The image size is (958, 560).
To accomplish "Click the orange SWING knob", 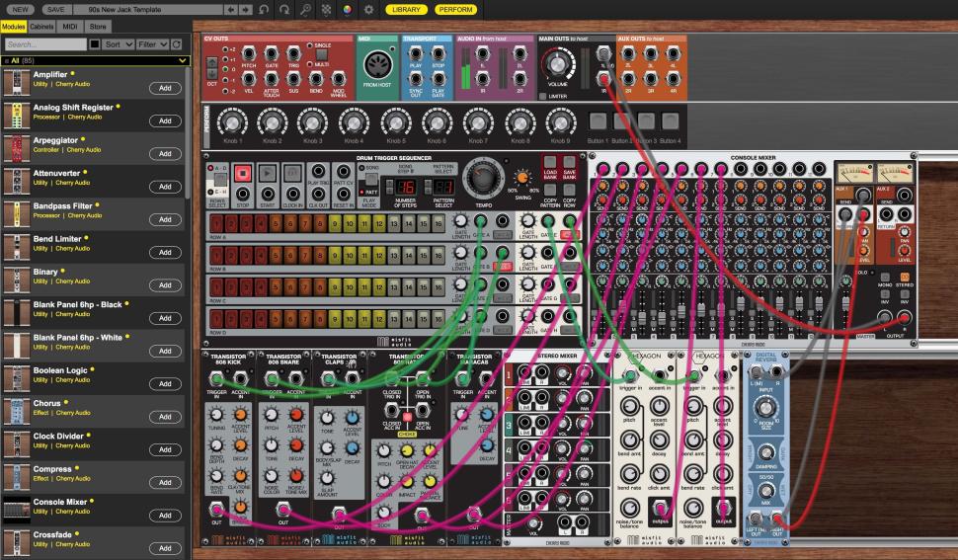I will pyautogui.click(x=521, y=178).
